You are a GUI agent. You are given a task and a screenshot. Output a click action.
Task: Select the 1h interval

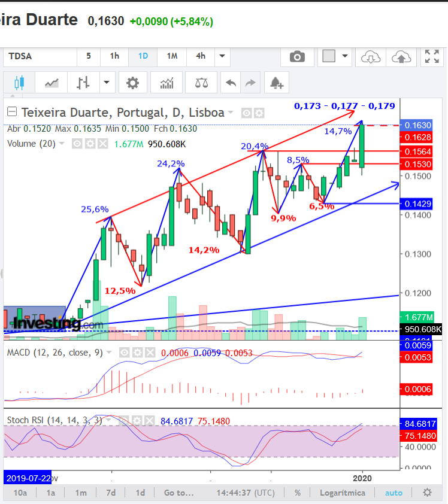pyautogui.click(x=114, y=56)
